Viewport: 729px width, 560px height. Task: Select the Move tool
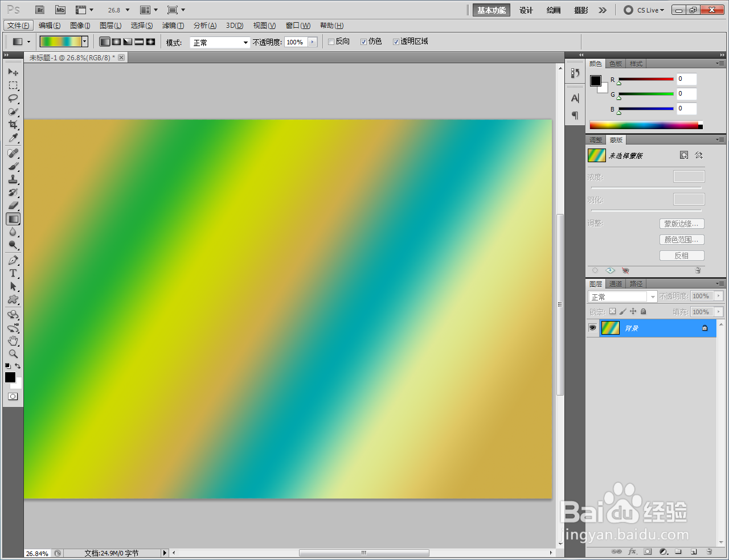(x=13, y=72)
